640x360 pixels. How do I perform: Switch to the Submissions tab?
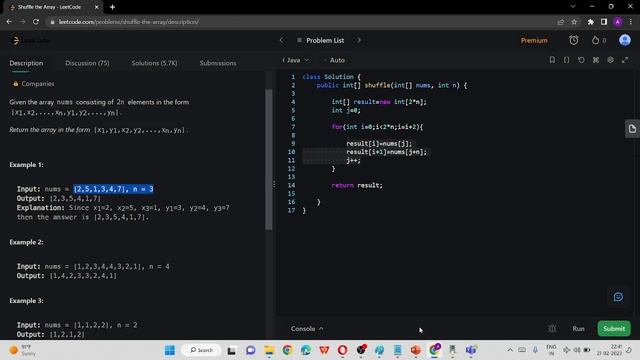(x=218, y=63)
